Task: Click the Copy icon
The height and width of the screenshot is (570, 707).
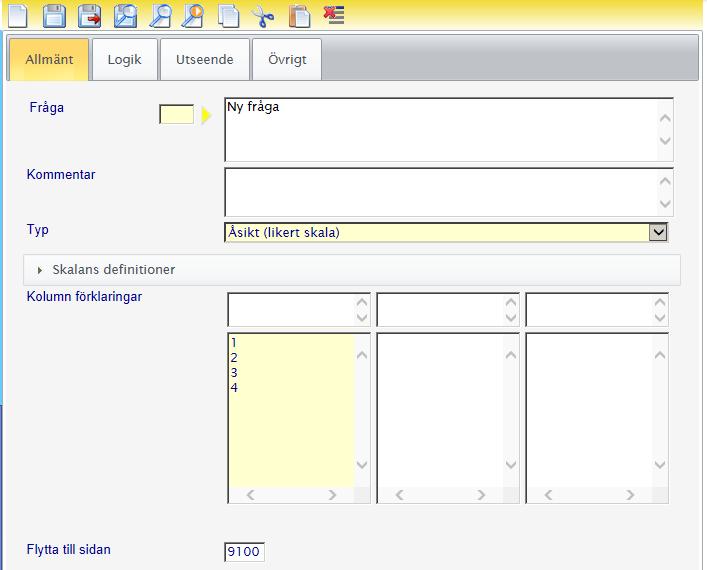Action: [x=229, y=15]
